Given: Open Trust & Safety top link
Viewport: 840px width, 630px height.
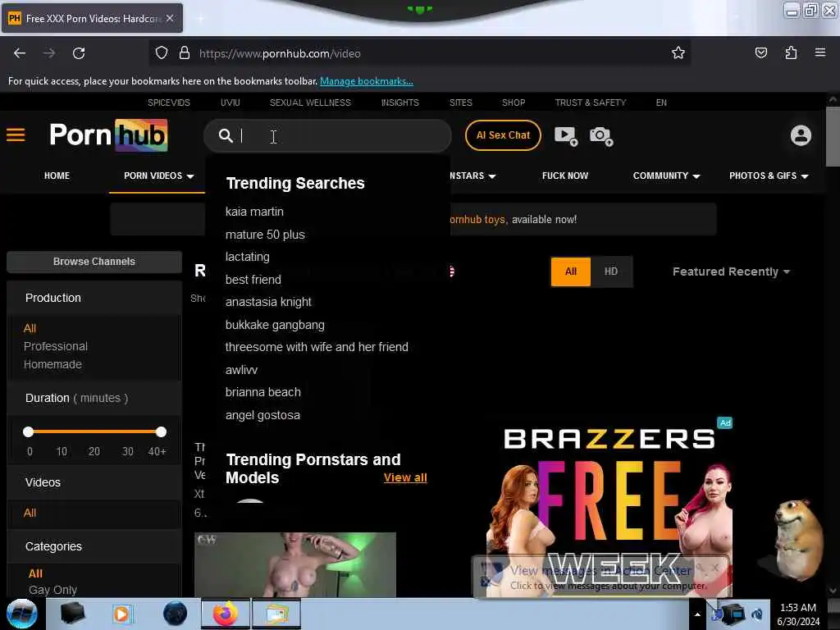Looking at the screenshot, I should [591, 103].
